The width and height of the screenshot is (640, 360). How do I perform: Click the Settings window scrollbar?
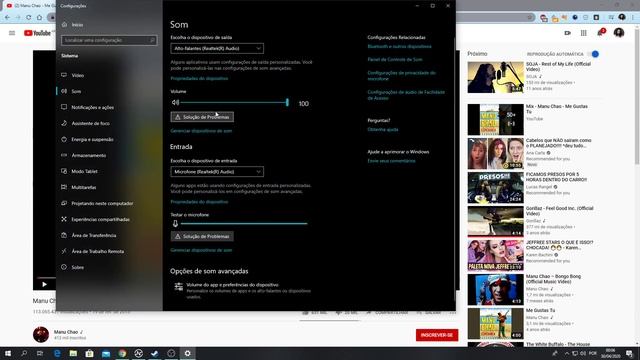pyautogui.click(x=454, y=169)
